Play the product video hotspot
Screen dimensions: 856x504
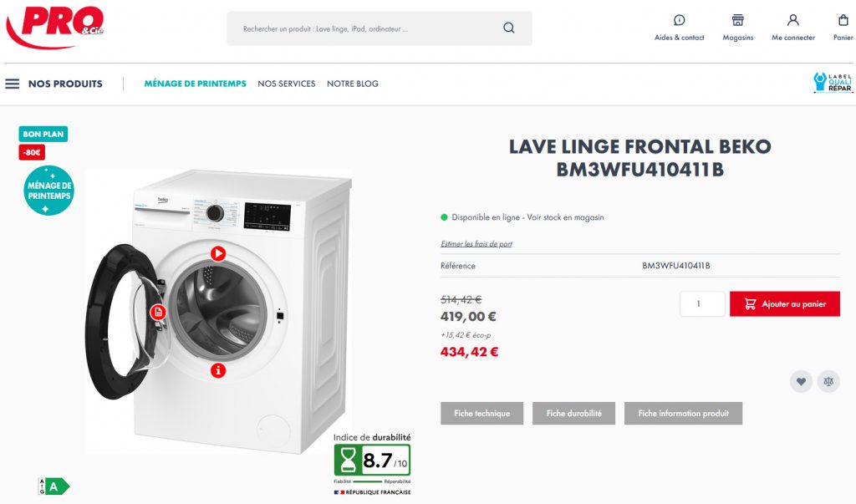(x=218, y=253)
